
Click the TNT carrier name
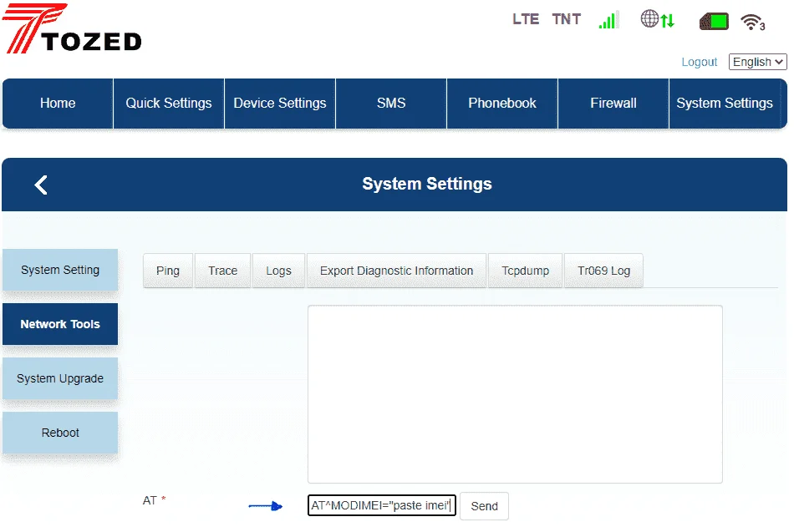[x=566, y=19]
